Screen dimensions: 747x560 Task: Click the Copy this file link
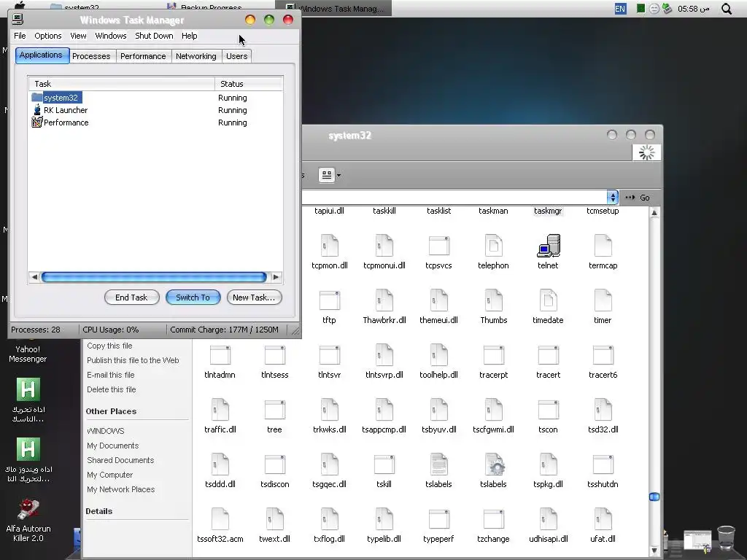coord(109,346)
